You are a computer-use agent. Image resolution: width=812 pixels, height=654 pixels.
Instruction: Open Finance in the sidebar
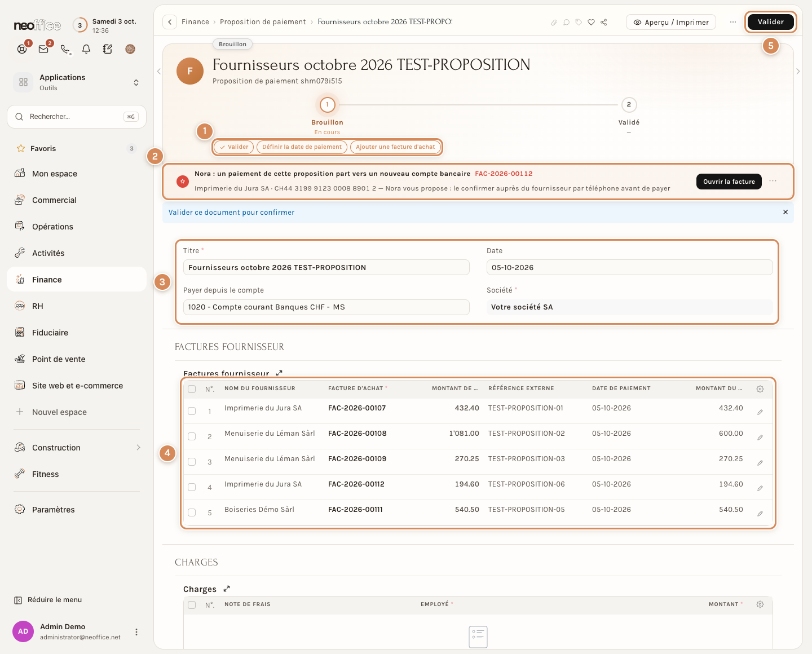pyautogui.click(x=77, y=280)
